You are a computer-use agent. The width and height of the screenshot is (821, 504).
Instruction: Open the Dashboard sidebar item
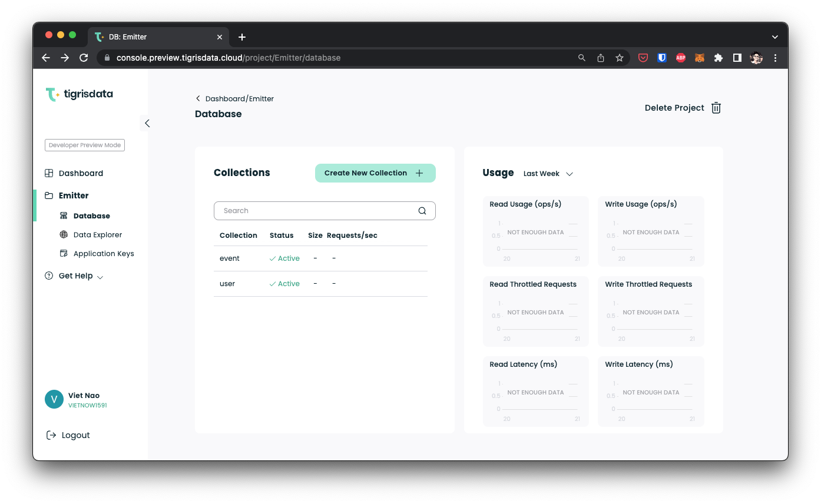(x=74, y=173)
